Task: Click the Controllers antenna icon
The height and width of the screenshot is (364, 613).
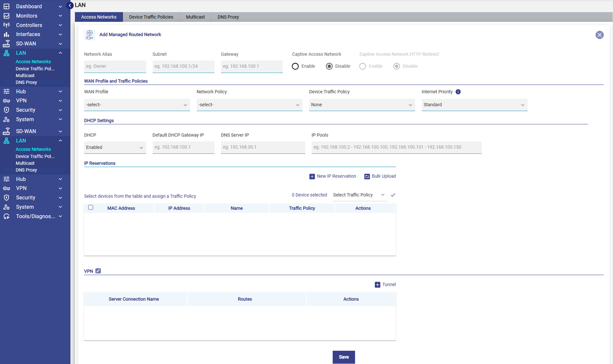Action: point(7,25)
